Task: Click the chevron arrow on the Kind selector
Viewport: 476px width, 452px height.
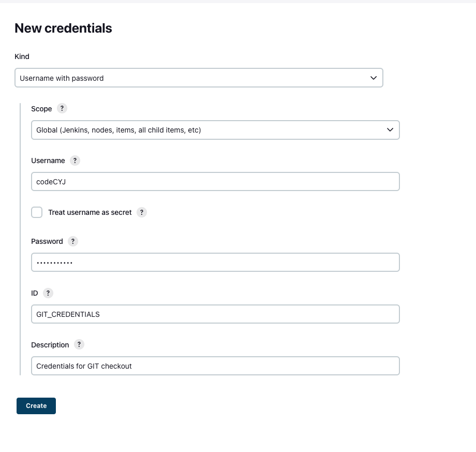Action: 374,78
